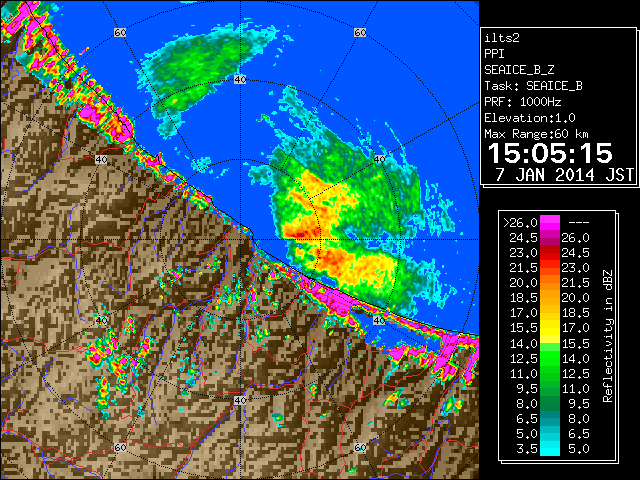Image resolution: width=640 pixels, height=480 pixels.
Task: Pick the orange 20.0–21.5 dBZ swatch
Action: 550,283
